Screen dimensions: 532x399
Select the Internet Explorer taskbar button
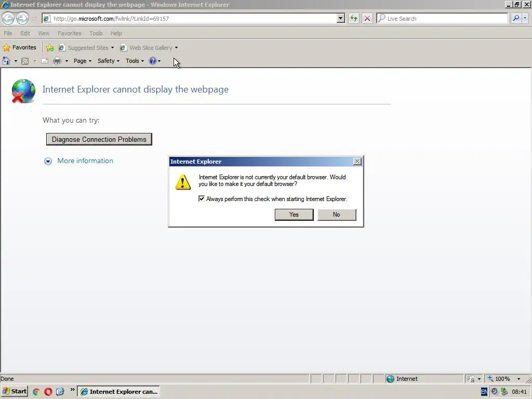pyautogui.click(x=119, y=392)
